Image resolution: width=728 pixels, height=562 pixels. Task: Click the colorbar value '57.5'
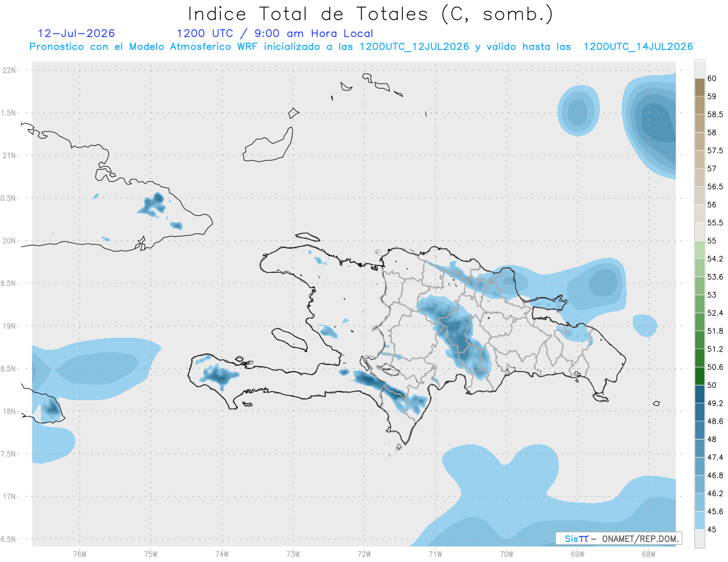(715, 151)
